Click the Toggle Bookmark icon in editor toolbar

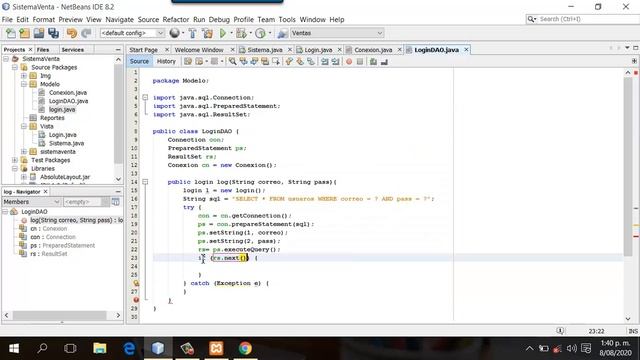[x=311, y=62]
